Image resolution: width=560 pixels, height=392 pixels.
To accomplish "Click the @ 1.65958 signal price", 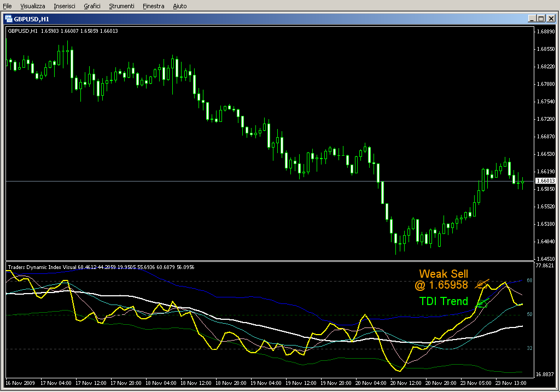I will (x=441, y=285).
